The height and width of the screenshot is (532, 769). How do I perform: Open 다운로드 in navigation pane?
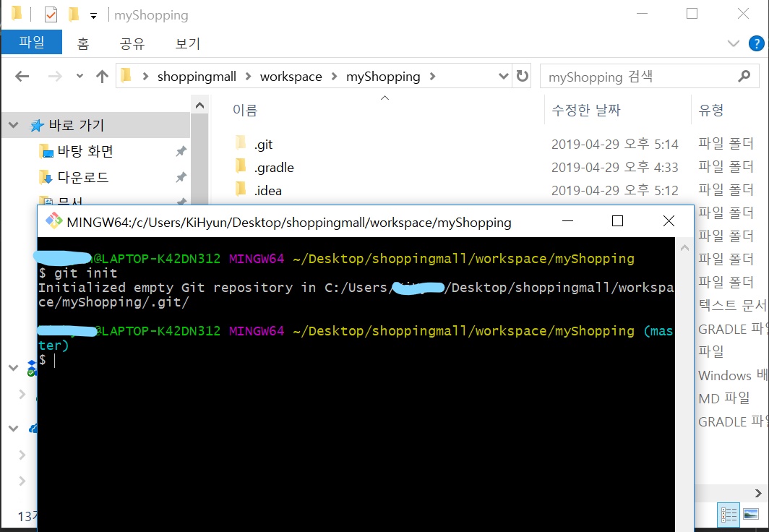point(83,177)
